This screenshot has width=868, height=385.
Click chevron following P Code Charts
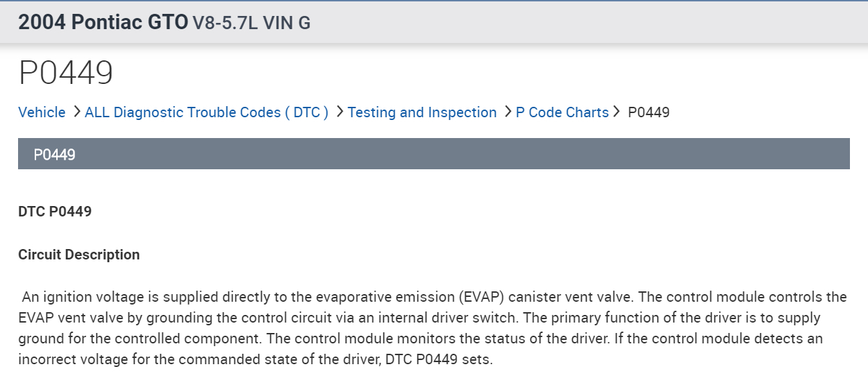(x=617, y=112)
